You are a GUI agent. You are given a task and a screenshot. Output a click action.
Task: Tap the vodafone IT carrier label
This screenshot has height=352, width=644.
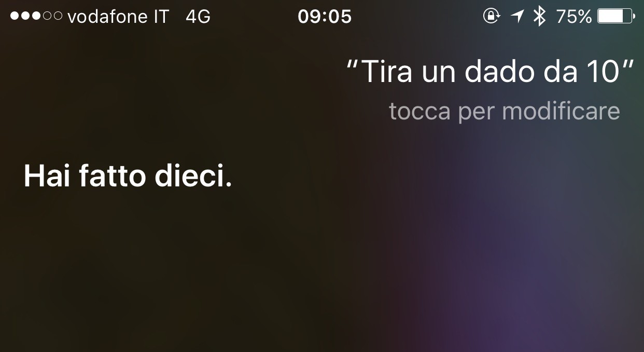pos(119,17)
